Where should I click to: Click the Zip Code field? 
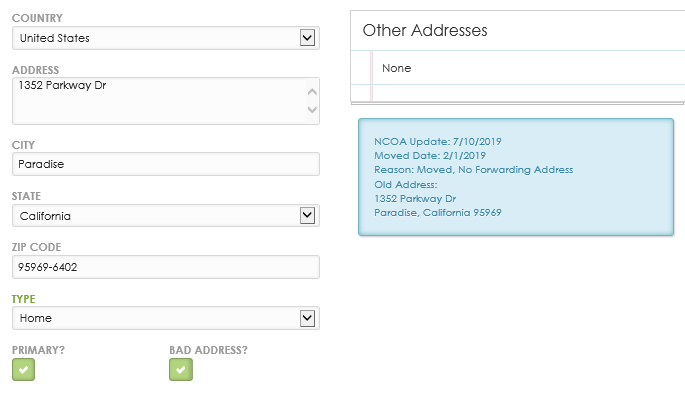[x=166, y=267]
